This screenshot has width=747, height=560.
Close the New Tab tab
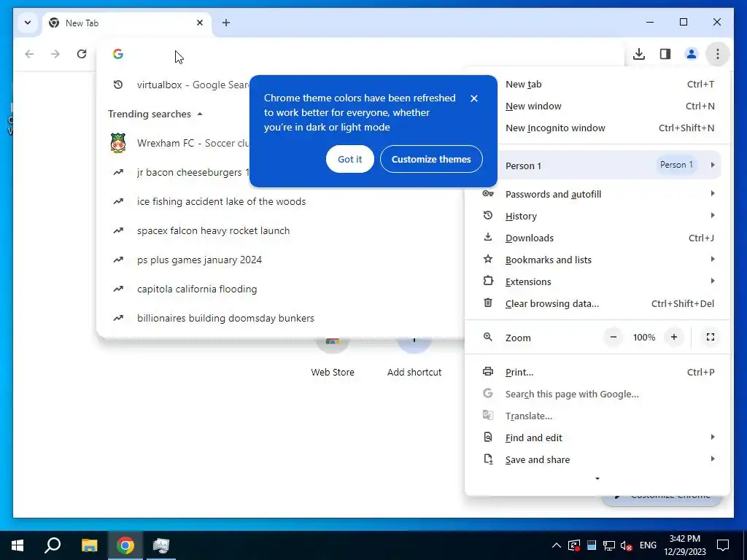pos(200,23)
